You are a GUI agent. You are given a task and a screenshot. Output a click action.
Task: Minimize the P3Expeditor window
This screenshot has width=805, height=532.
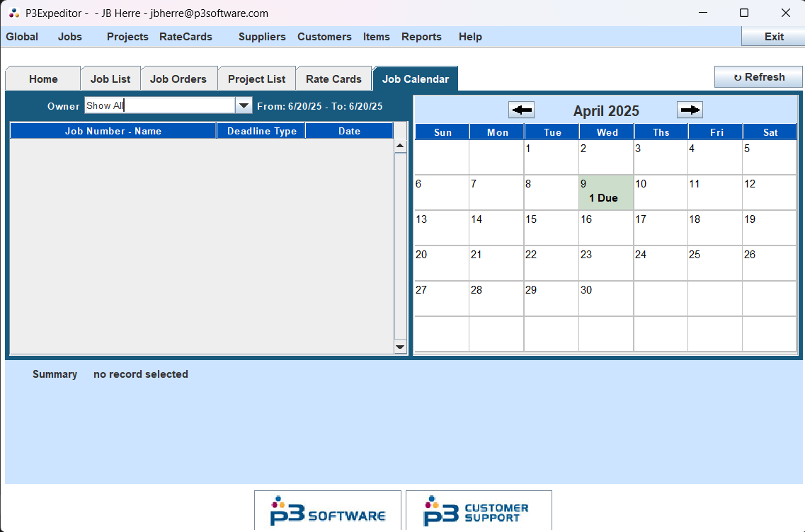[703, 13]
